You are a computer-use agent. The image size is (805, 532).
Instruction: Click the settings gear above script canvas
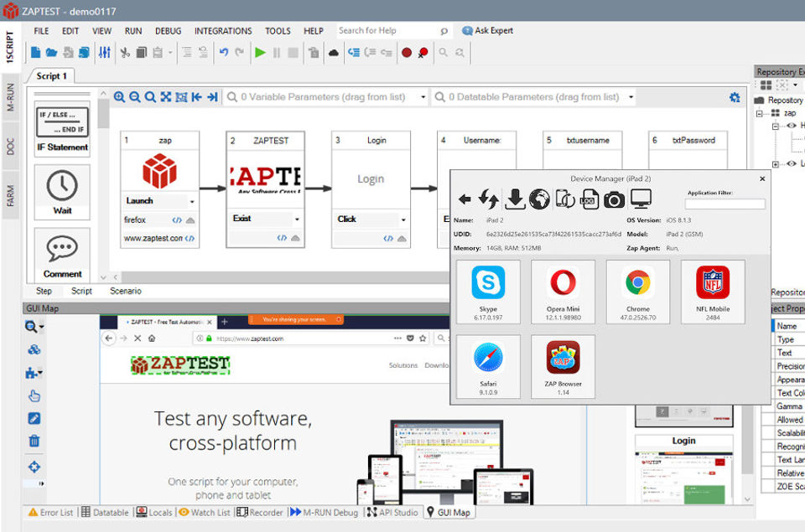tap(735, 97)
